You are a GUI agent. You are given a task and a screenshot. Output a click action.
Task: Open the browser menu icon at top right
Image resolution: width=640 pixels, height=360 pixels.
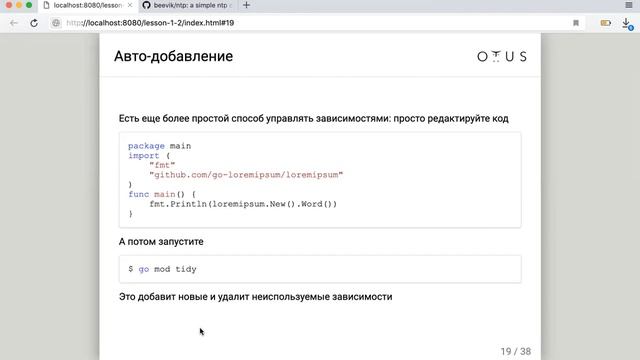click(629, 5)
